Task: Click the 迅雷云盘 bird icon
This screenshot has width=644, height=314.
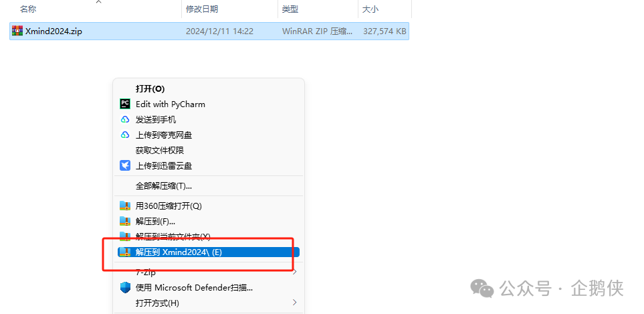Action: pos(124,165)
